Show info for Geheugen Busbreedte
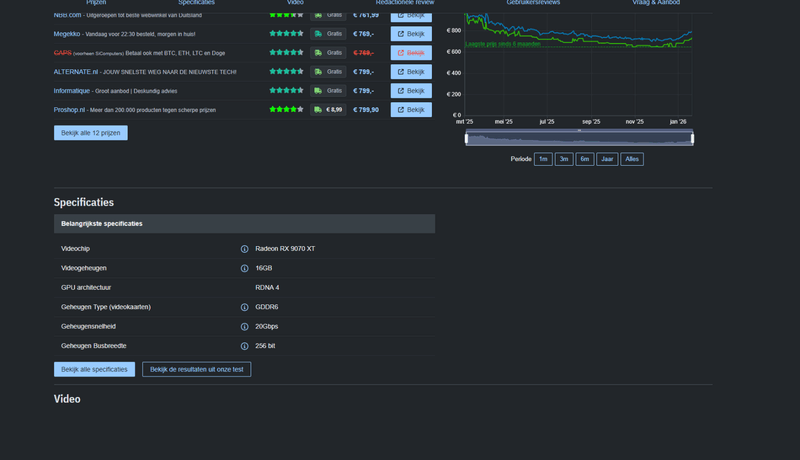 click(244, 346)
